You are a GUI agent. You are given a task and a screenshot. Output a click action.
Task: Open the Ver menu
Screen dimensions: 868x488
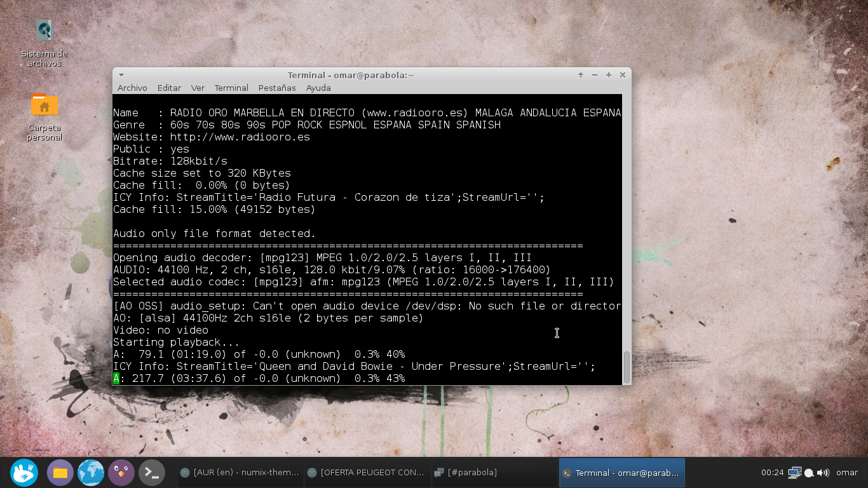(198, 88)
